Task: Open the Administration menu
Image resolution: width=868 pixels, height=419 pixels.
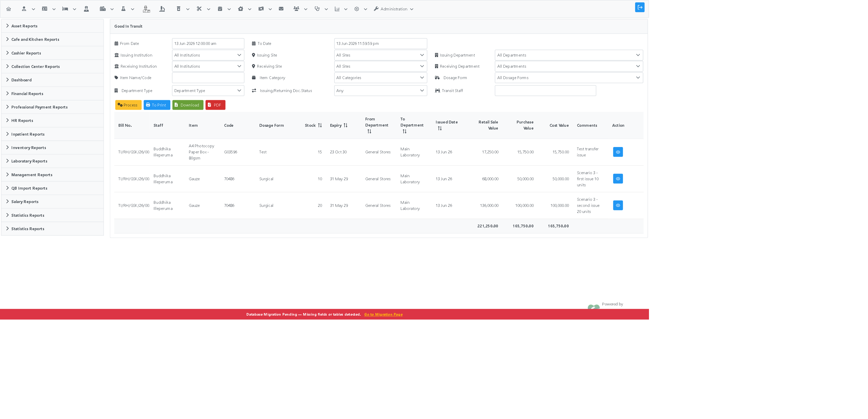Action: (x=393, y=9)
